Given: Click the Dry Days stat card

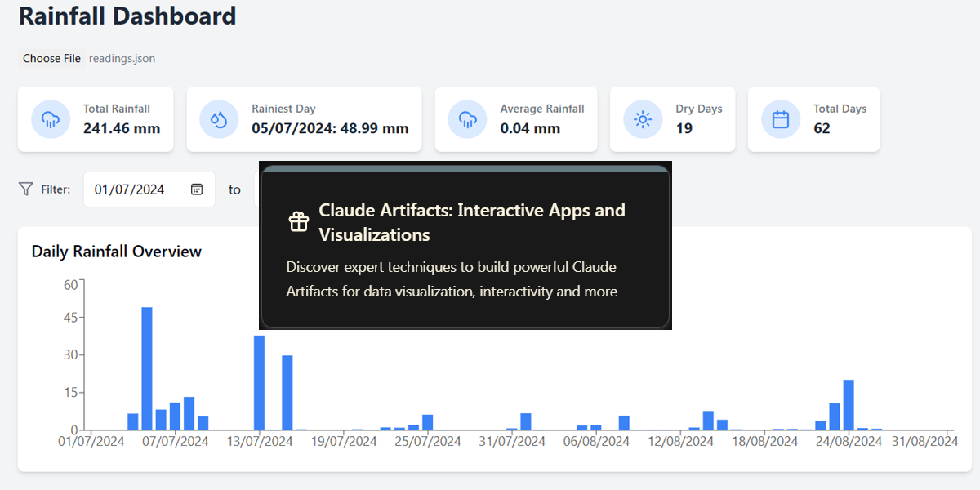Looking at the screenshot, I should 673,118.
